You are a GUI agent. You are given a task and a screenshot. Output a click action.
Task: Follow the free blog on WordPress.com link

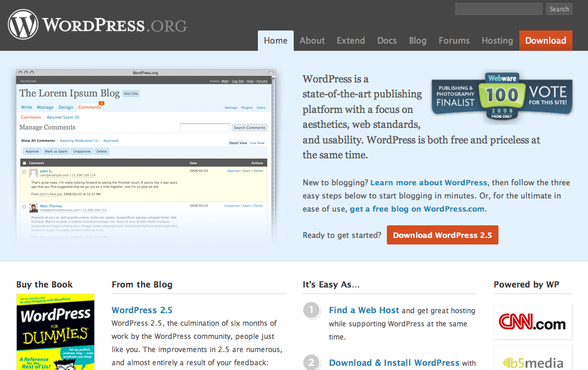418,209
